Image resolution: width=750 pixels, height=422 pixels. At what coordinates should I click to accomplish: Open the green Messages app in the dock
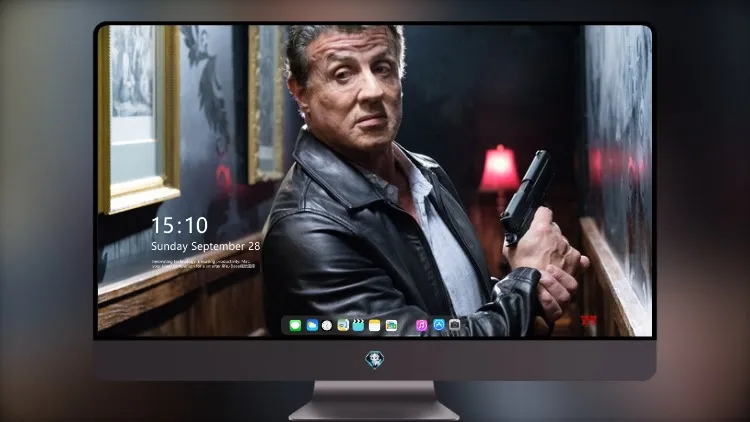pos(296,326)
